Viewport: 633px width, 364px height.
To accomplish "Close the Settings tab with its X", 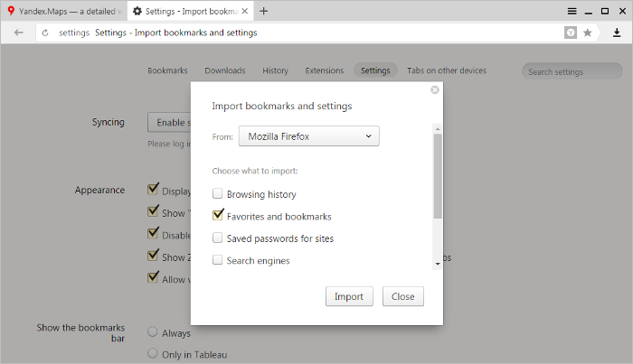I will (245, 11).
